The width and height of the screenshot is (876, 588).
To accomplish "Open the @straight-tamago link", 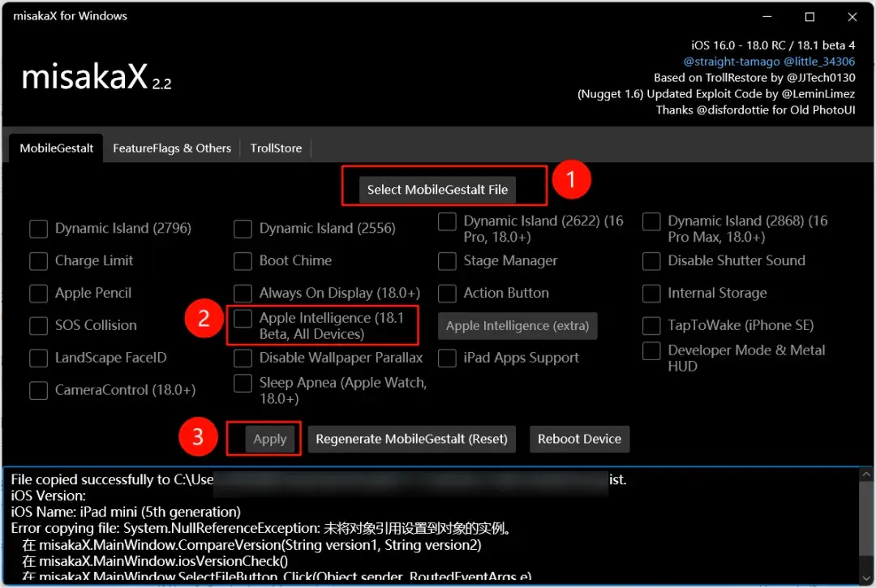I will click(732, 62).
